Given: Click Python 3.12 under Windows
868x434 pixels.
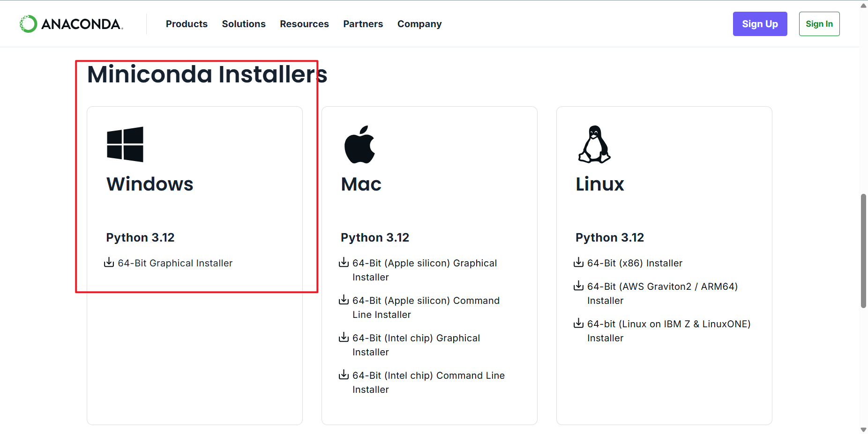Looking at the screenshot, I should pyautogui.click(x=140, y=237).
